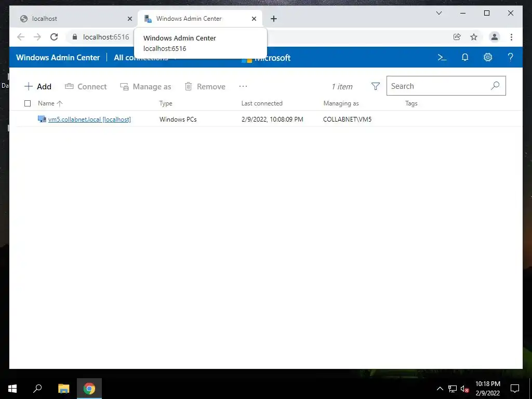Click the Managing as column header
The height and width of the screenshot is (399, 532).
point(341,103)
